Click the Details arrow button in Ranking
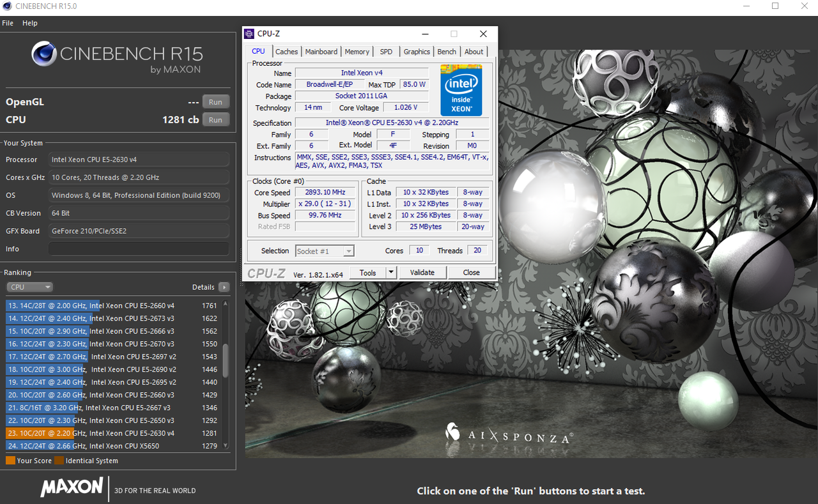 [x=224, y=287]
